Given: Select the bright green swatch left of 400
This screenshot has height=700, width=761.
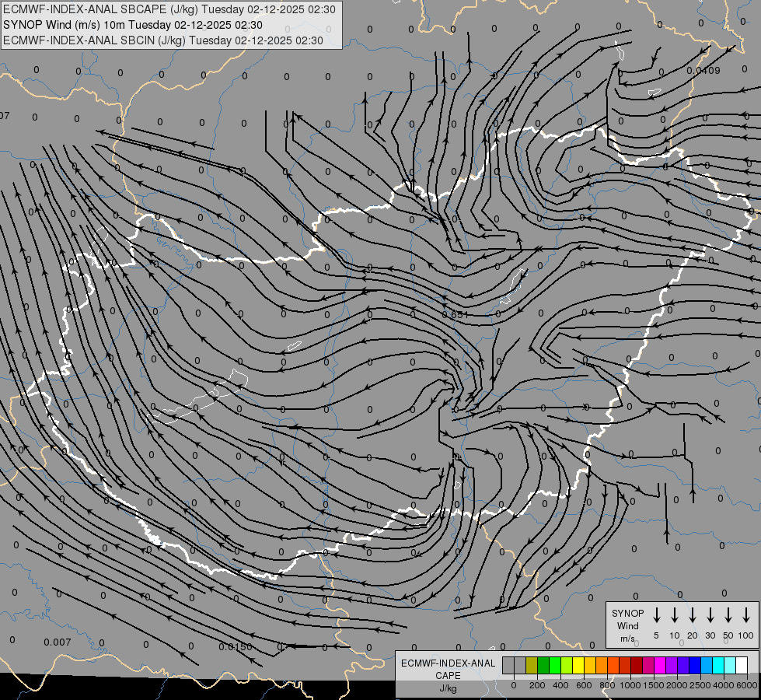Looking at the screenshot, I should tap(555, 665).
